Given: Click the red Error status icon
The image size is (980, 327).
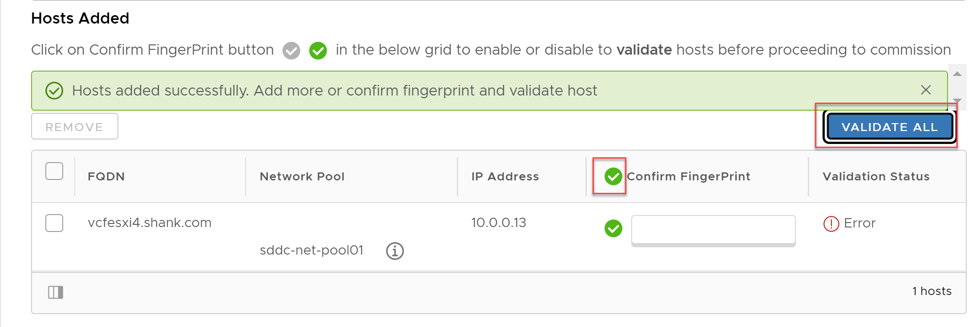Looking at the screenshot, I should click(x=831, y=223).
